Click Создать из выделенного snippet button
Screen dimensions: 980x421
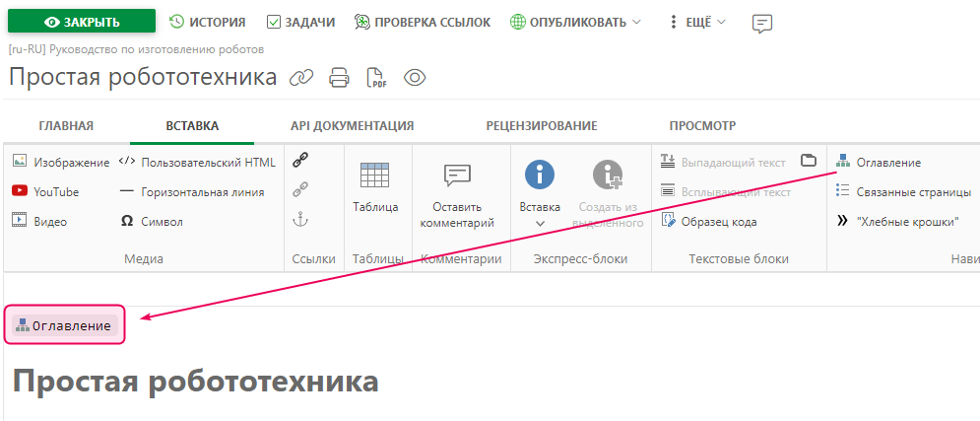coord(608,194)
